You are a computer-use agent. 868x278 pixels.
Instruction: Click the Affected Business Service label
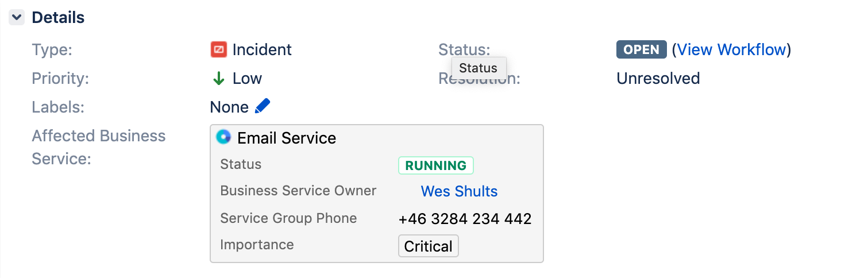click(x=99, y=147)
